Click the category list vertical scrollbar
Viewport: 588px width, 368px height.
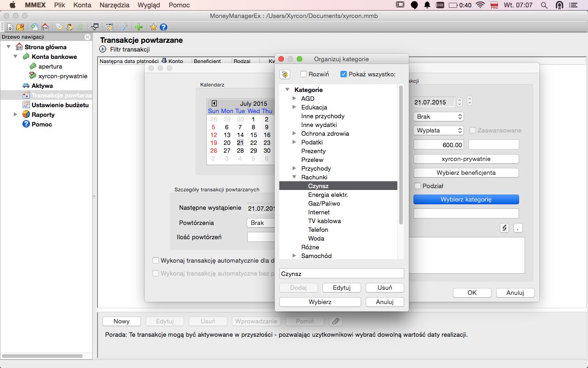[x=401, y=155]
